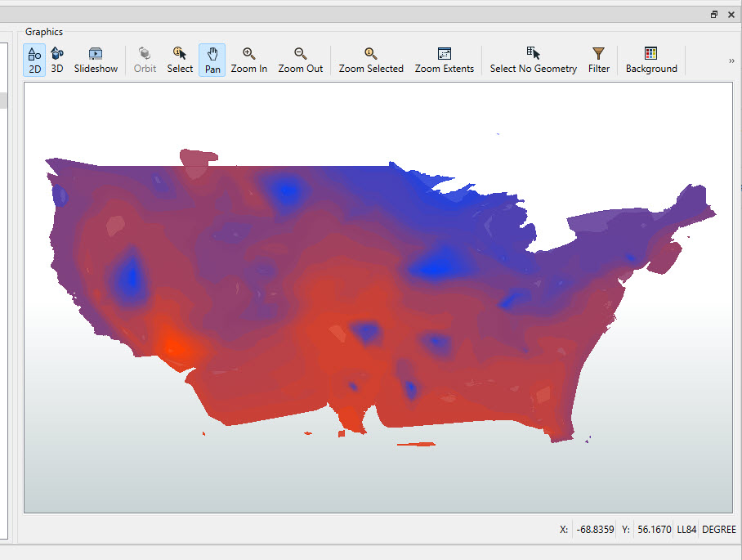The height and width of the screenshot is (560, 742).
Task: Close the Graphics panel
Action: 731,15
